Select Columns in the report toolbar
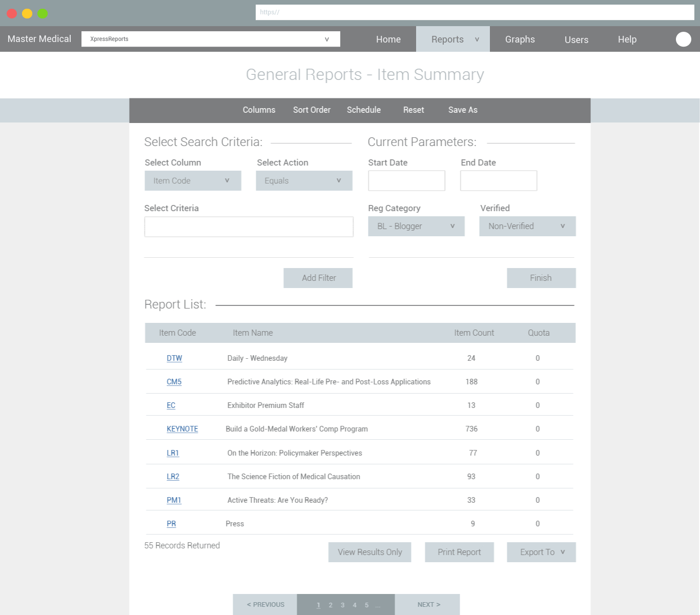Viewport: 700px width, 615px height. pyautogui.click(x=259, y=110)
